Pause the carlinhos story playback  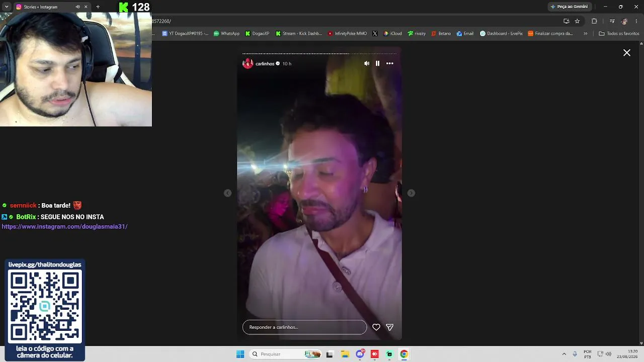point(377,63)
